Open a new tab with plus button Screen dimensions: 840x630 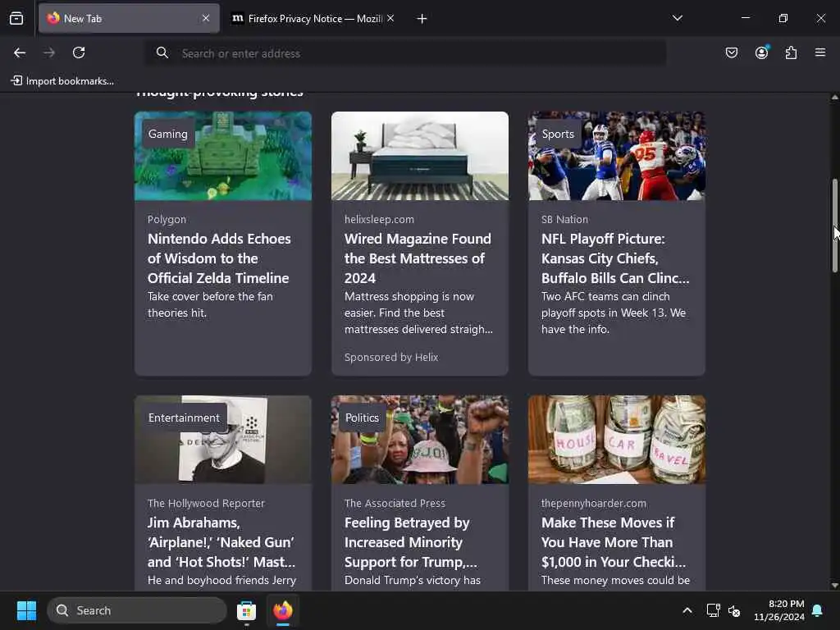click(422, 19)
